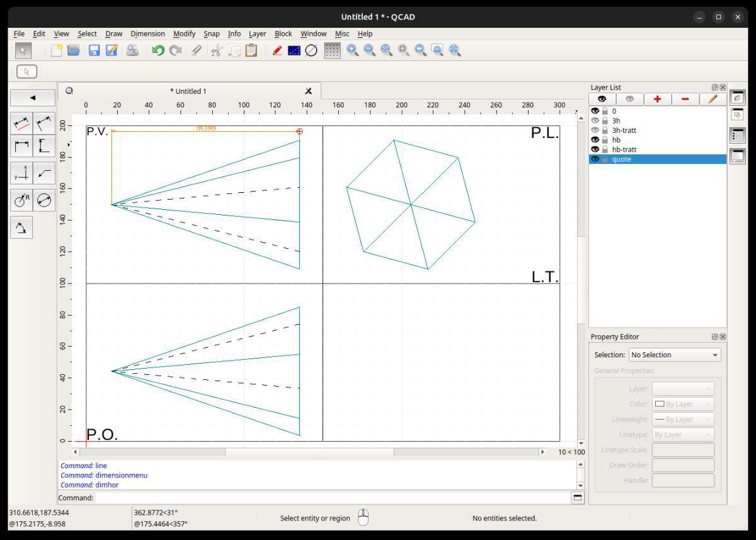Toggle lock on the hb-tratt layer

[x=605, y=149]
